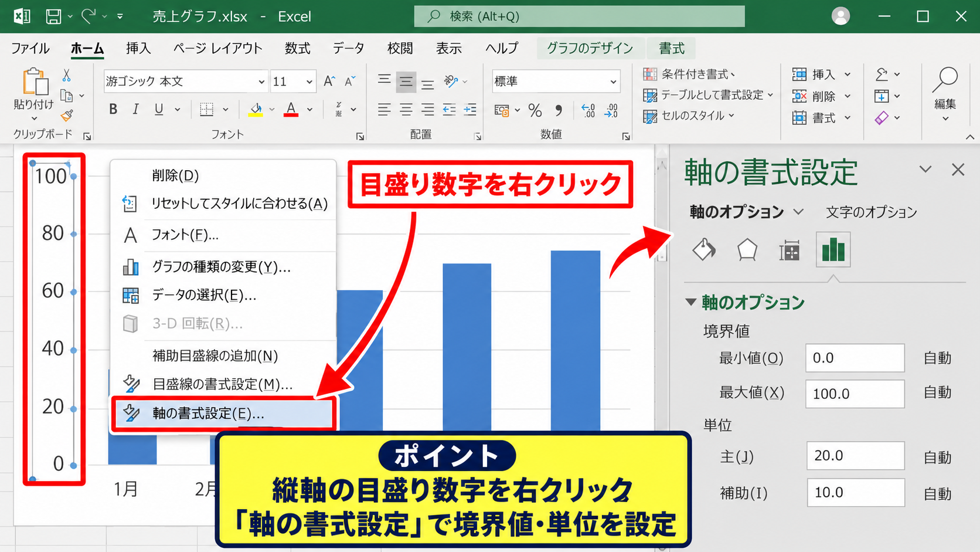Select the Axis Options bar chart icon
This screenshot has width=980, height=552.
coord(833,250)
